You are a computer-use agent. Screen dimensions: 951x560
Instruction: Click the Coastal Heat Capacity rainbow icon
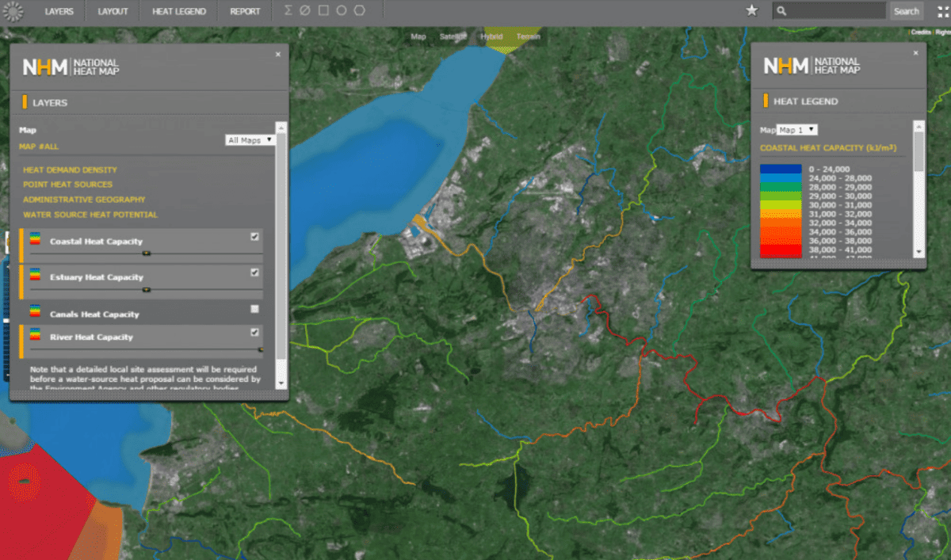point(34,240)
